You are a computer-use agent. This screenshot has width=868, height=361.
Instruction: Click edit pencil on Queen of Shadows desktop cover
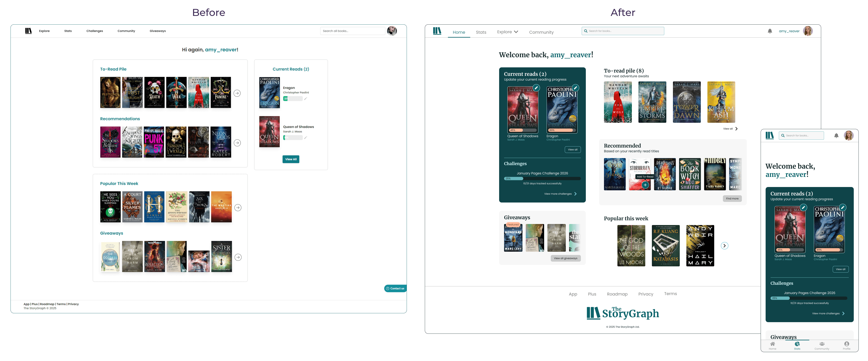(x=536, y=88)
